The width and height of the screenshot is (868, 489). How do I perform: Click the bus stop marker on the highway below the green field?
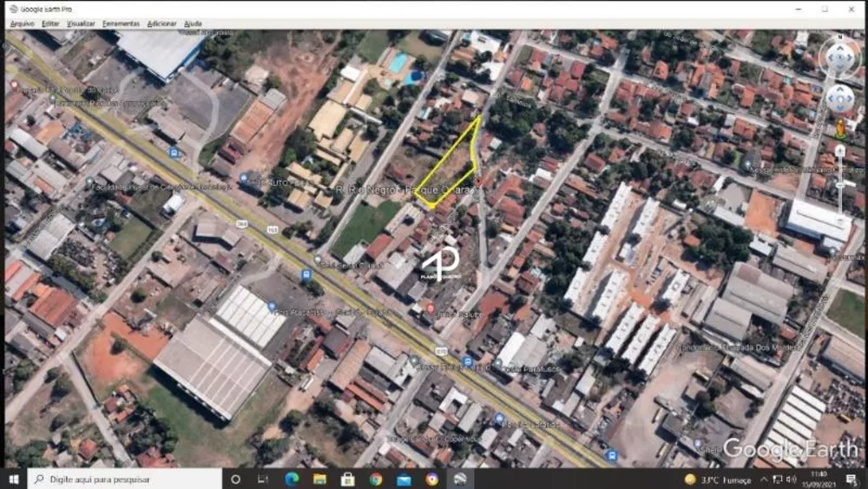pyautogui.click(x=306, y=274)
